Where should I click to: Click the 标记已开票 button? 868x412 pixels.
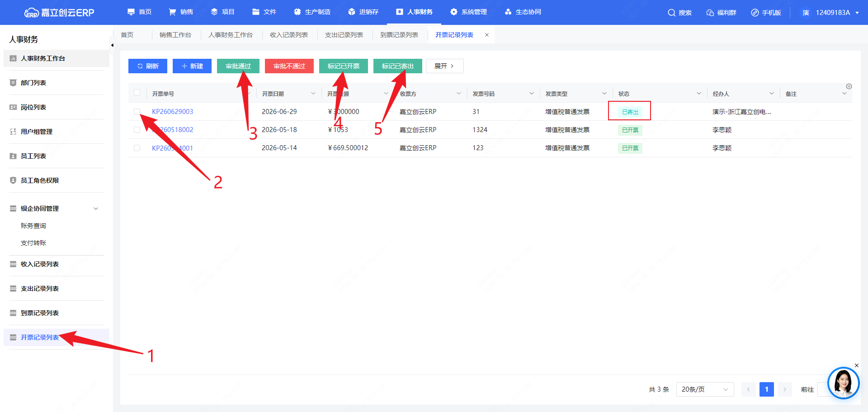click(344, 66)
